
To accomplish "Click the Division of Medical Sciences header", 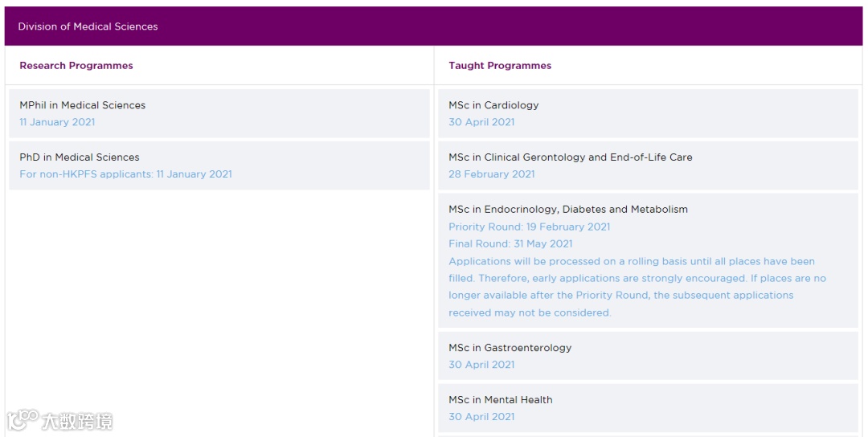I will click(88, 27).
